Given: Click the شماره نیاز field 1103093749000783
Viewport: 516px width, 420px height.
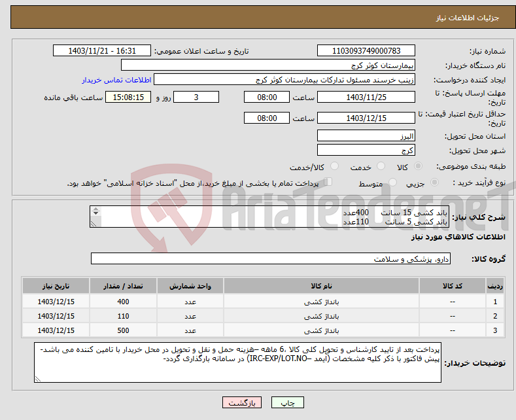Looking at the screenshot, I should coord(366,50).
